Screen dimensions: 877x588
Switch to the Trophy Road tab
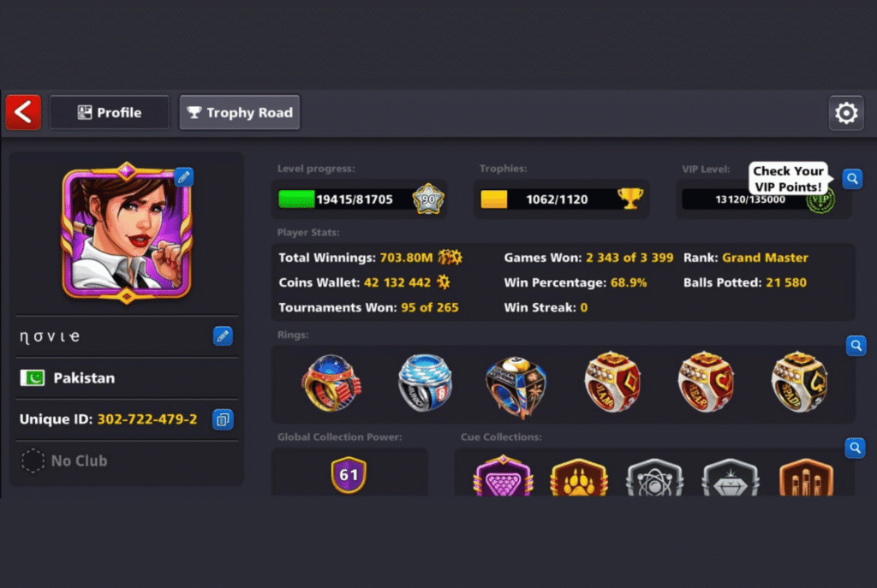240,112
